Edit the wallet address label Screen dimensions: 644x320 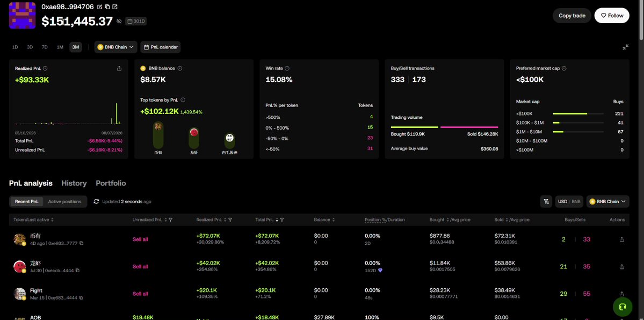100,7
